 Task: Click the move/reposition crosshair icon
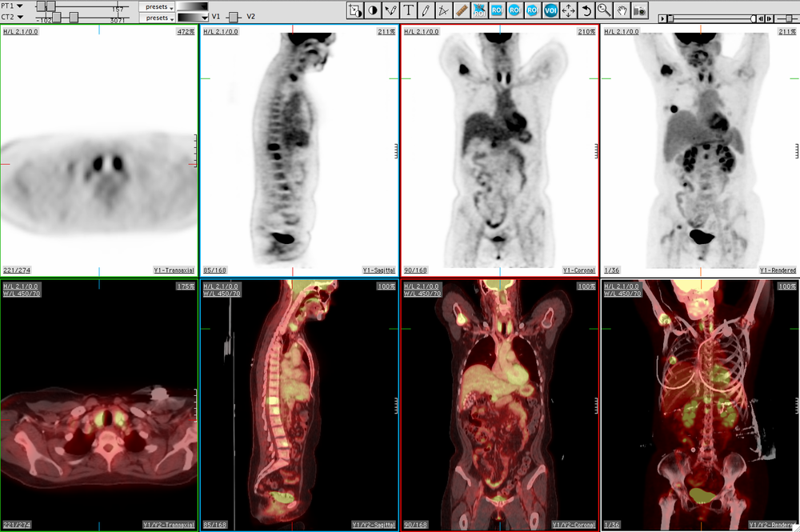(x=569, y=10)
